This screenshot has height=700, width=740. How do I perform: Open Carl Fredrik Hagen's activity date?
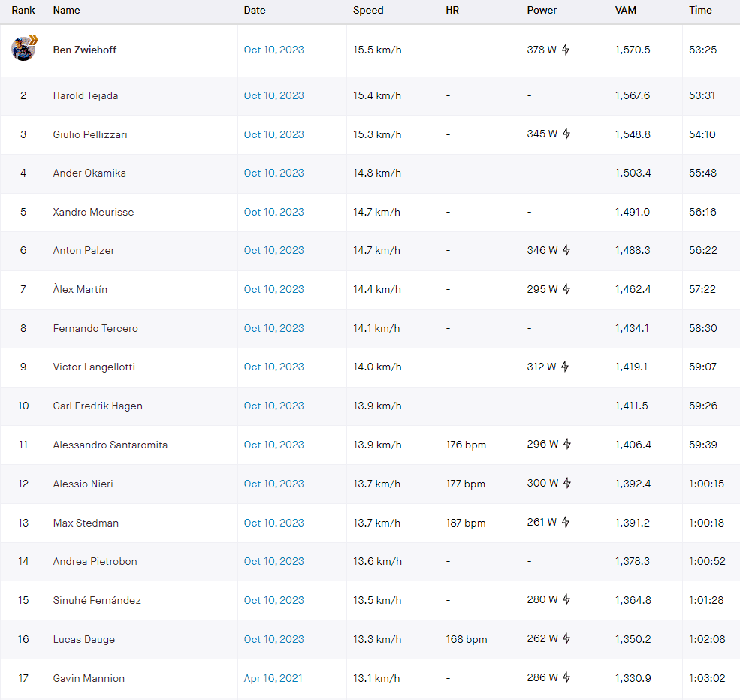(273, 406)
